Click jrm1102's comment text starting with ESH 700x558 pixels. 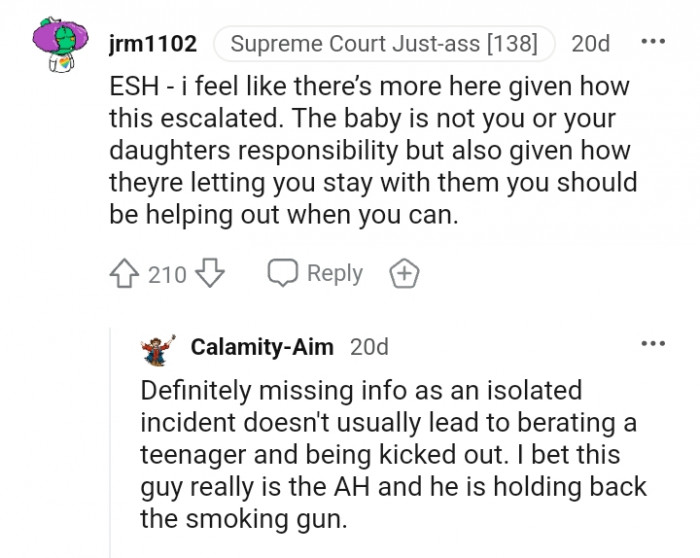click(x=370, y=150)
